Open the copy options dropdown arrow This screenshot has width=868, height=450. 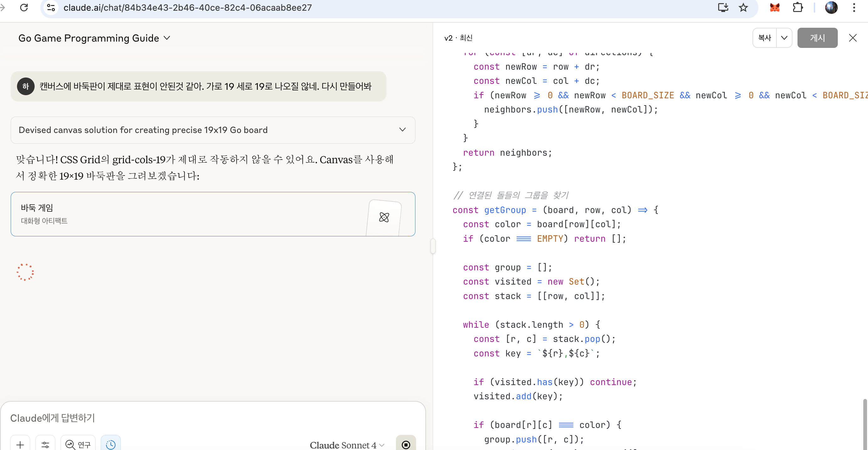(784, 38)
